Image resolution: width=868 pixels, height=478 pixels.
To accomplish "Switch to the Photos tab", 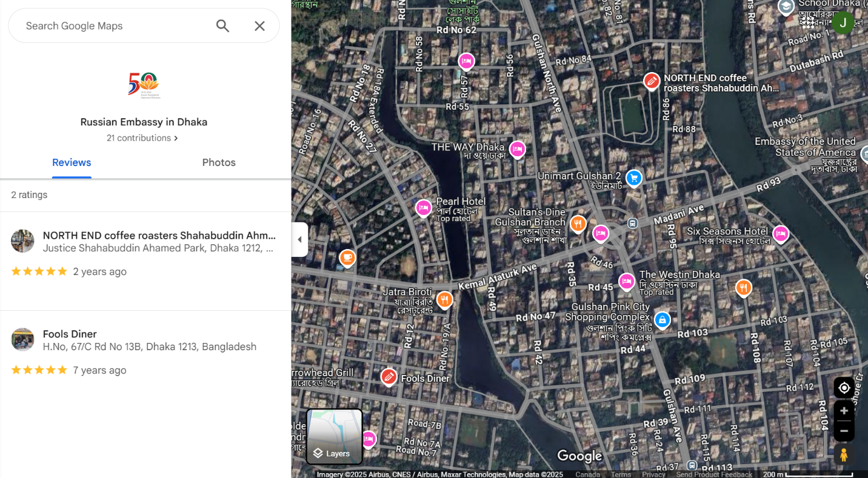I will click(219, 162).
